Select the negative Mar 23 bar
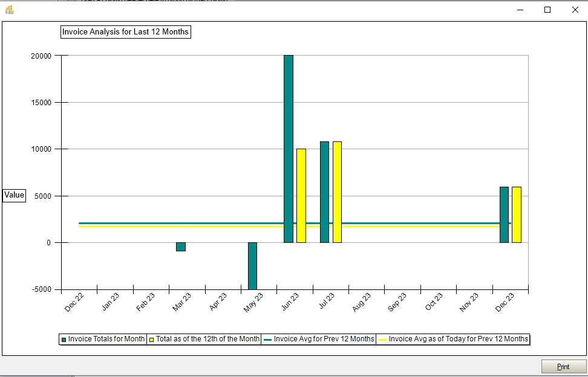Screen dimensions: 588x377 click(181, 246)
